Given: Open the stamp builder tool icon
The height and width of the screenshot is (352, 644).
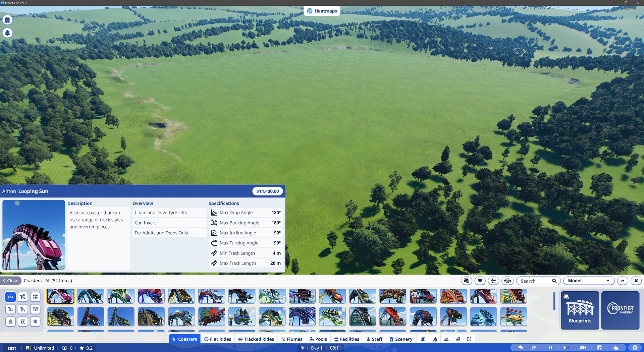Looking at the screenshot, I should click(x=458, y=339).
